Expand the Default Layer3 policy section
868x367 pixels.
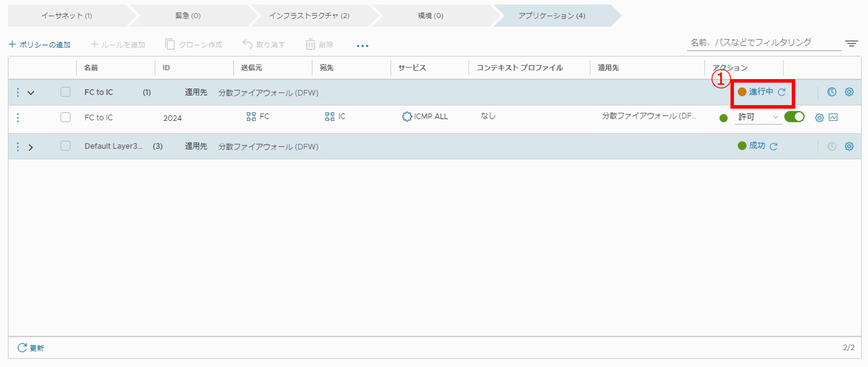click(31, 147)
